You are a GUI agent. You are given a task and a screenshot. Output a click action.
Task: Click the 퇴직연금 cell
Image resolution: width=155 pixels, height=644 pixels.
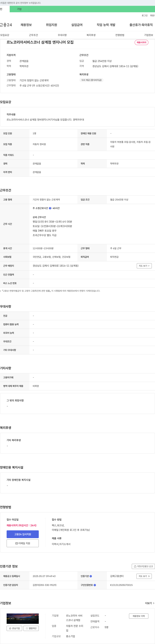point(114,257)
